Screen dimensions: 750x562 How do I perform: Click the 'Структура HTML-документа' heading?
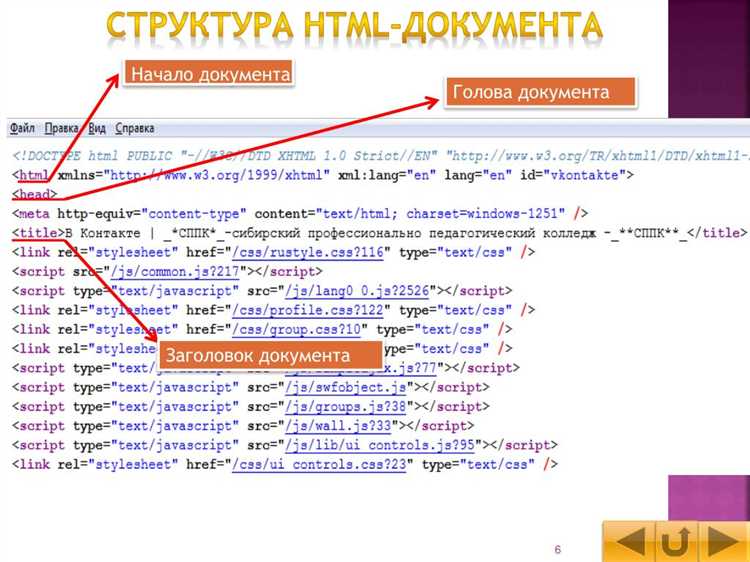tap(354, 26)
